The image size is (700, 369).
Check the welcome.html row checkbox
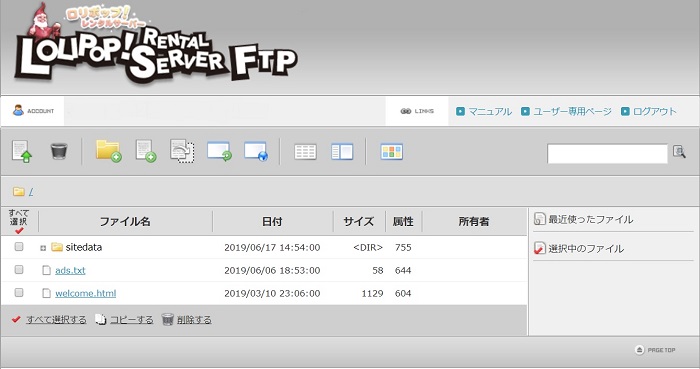[x=19, y=292]
